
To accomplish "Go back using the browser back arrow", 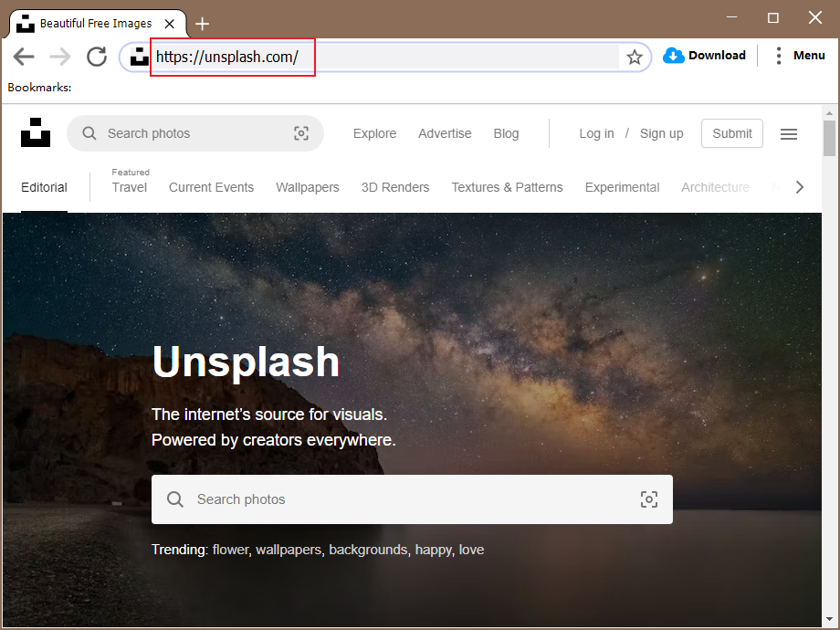I will [x=24, y=57].
